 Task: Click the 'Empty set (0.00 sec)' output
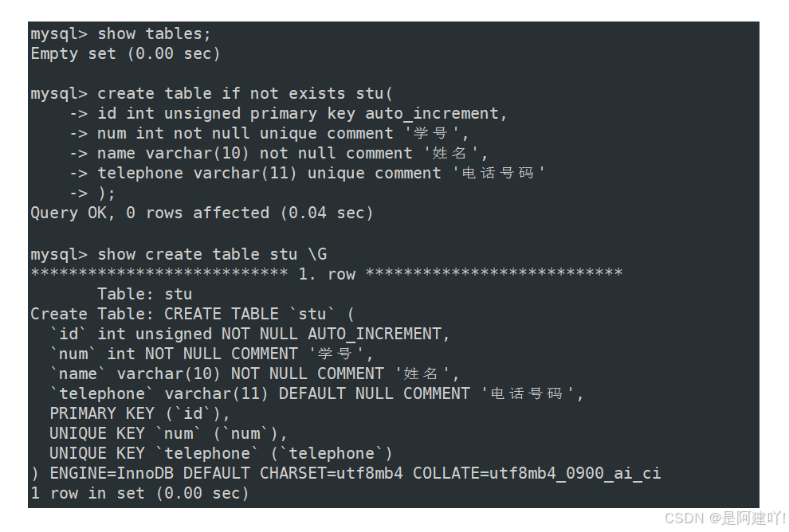tap(125, 53)
